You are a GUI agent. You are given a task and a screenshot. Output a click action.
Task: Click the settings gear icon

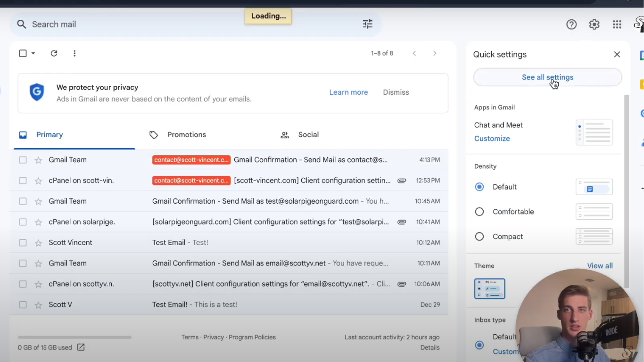pos(594,25)
